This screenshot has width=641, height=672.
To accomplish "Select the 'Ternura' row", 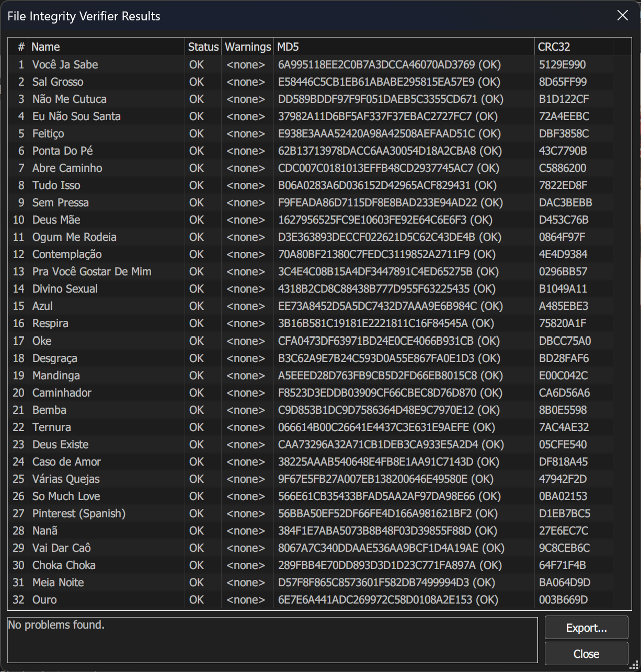I will tap(320, 427).
